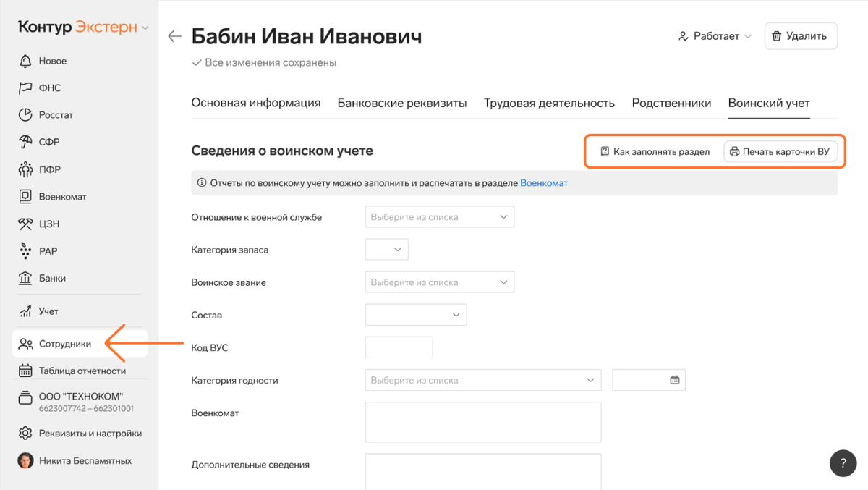Expand the Воинское звание dropdown
868x490 pixels.
pyautogui.click(x=440, y=282)
